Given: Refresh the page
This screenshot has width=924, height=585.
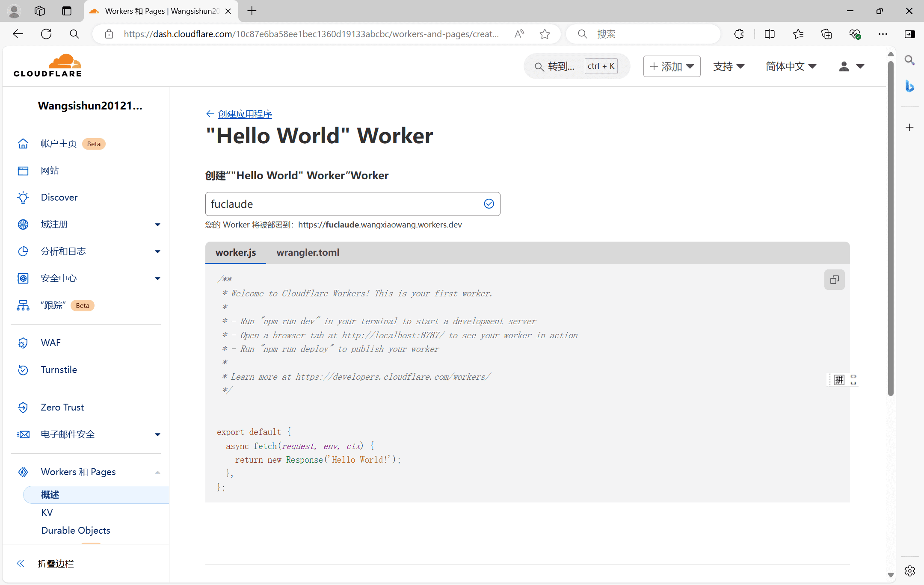Looking at the screenshot, I should (46, 34).
